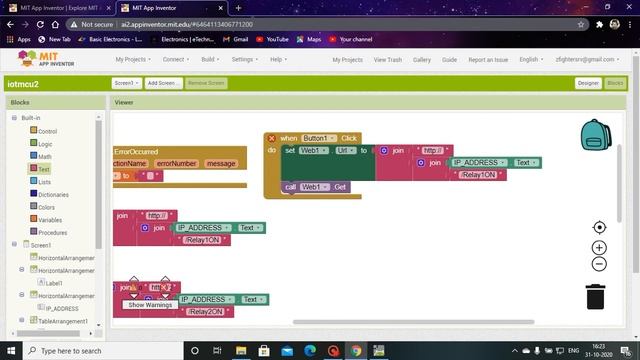Open the Report an Issue link
Viewport: 640px width, 360px height.
point(488,60)
